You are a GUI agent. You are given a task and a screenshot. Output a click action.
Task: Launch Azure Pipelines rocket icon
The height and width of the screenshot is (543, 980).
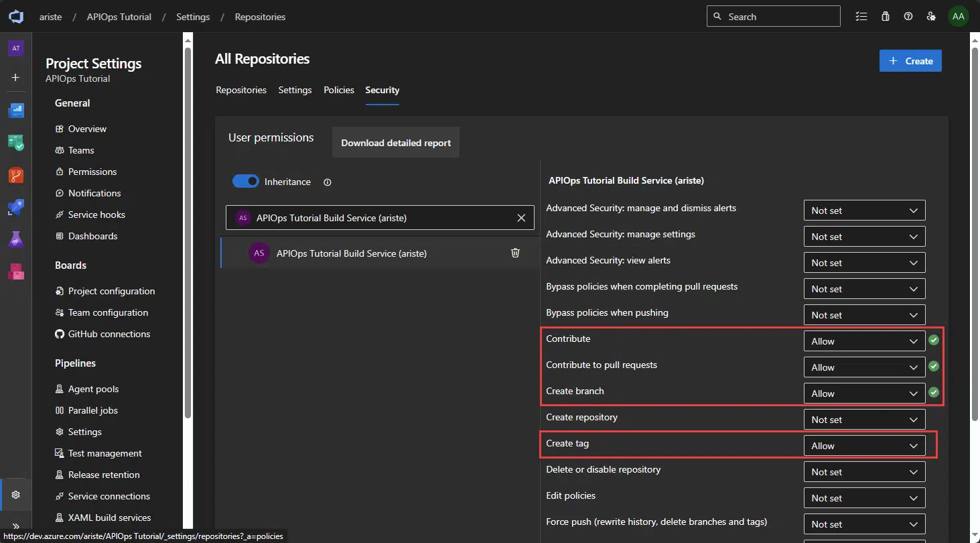coord(15,207)
